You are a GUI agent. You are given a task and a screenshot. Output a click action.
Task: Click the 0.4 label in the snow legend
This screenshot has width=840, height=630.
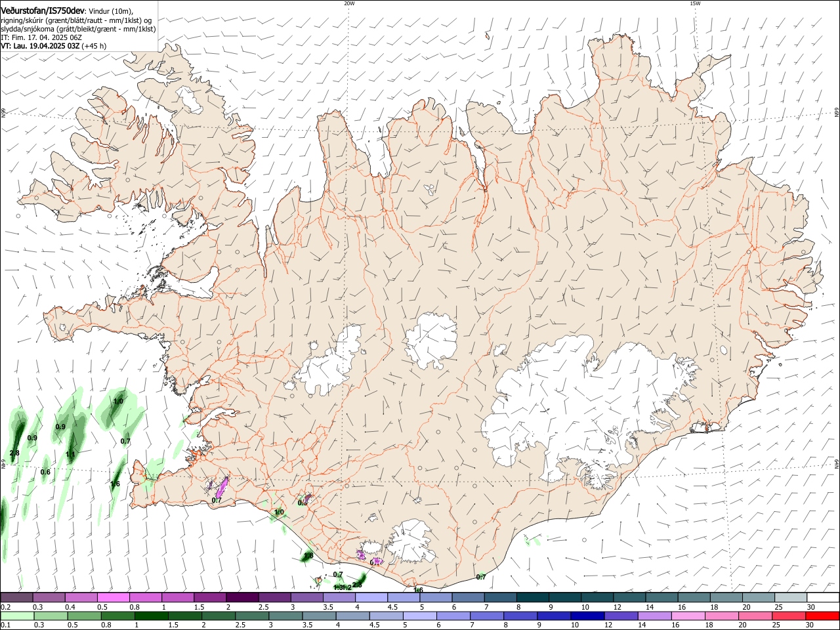70,607
